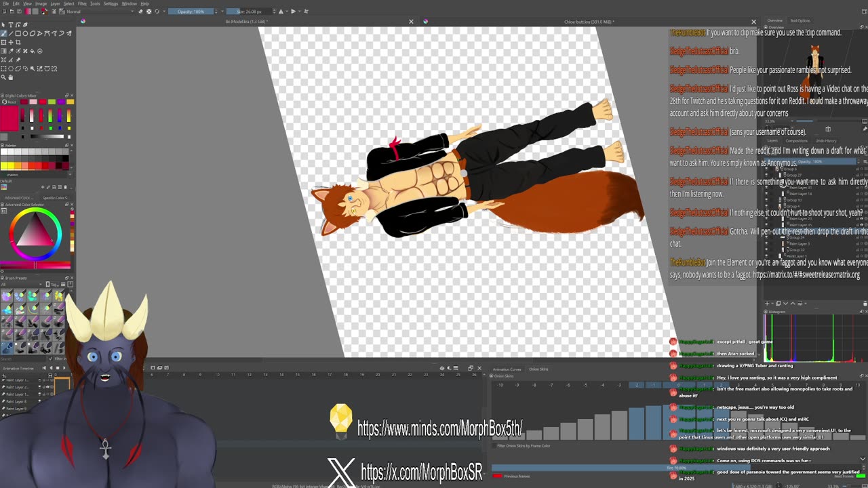This screenshot has width=868, height=488.
Task: Open the Normal blending mode dropdown
Action: [x=100, y=12]
